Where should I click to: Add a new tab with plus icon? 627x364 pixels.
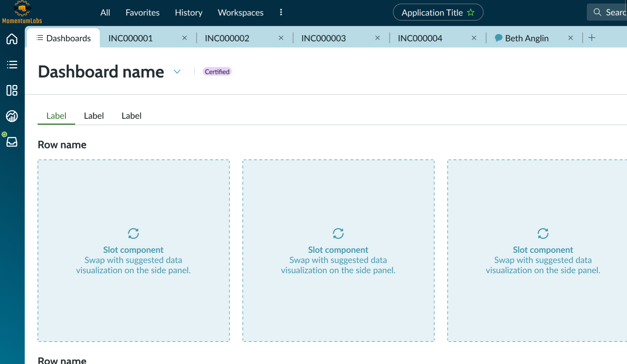(592, 38)
